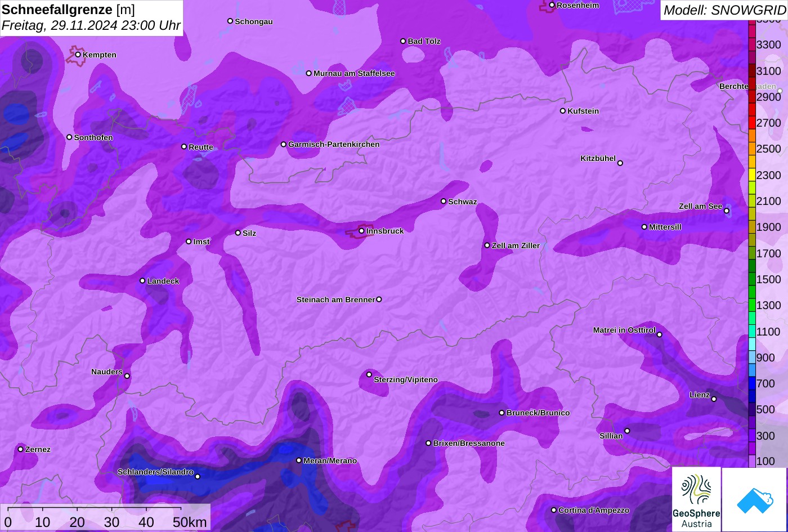
Task: Click the Steinach am Brenner label
Action: [335, 299]
